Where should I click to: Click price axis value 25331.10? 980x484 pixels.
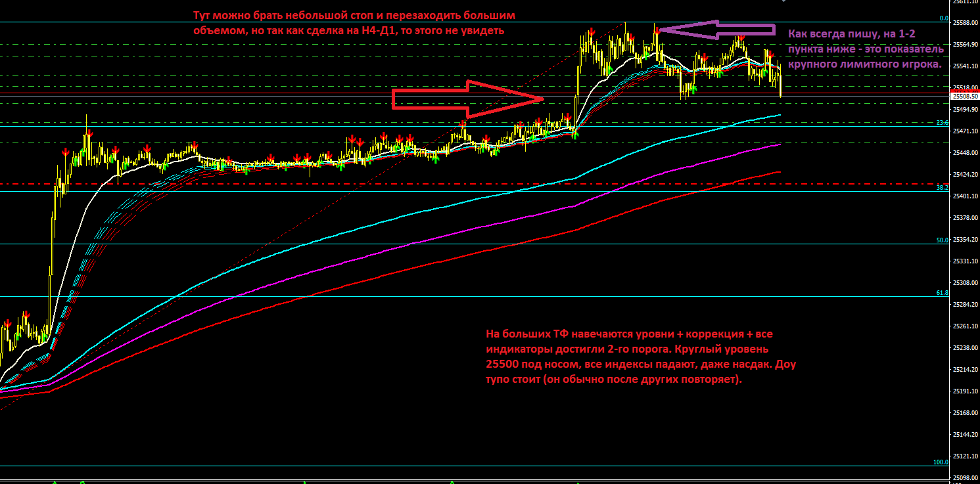[x=964, y=261]
